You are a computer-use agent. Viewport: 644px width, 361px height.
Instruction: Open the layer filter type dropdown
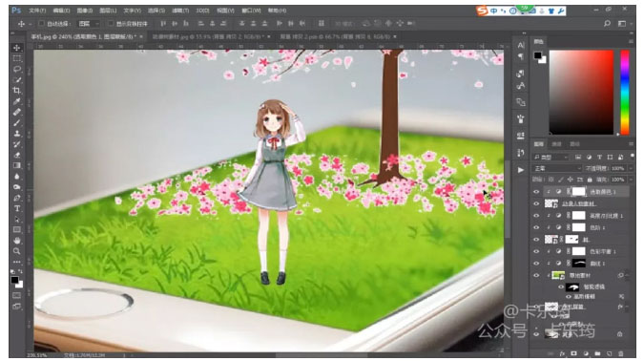click(x=551, y=157)
